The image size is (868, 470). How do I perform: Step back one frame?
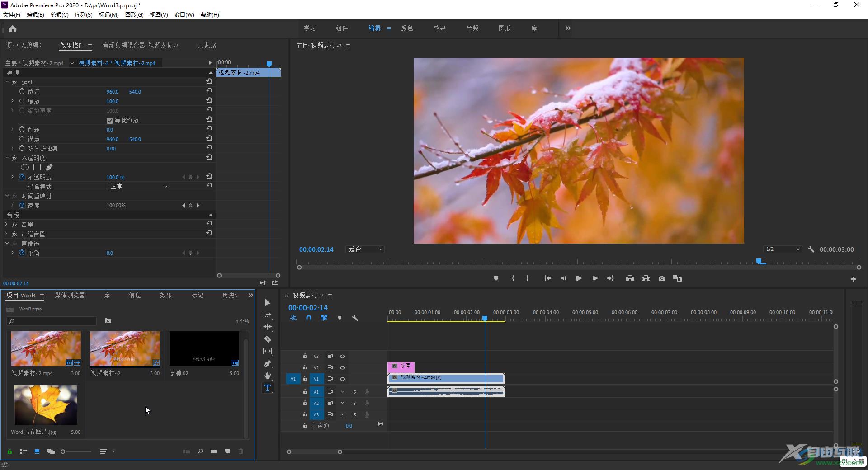click(x=563, y=278)
